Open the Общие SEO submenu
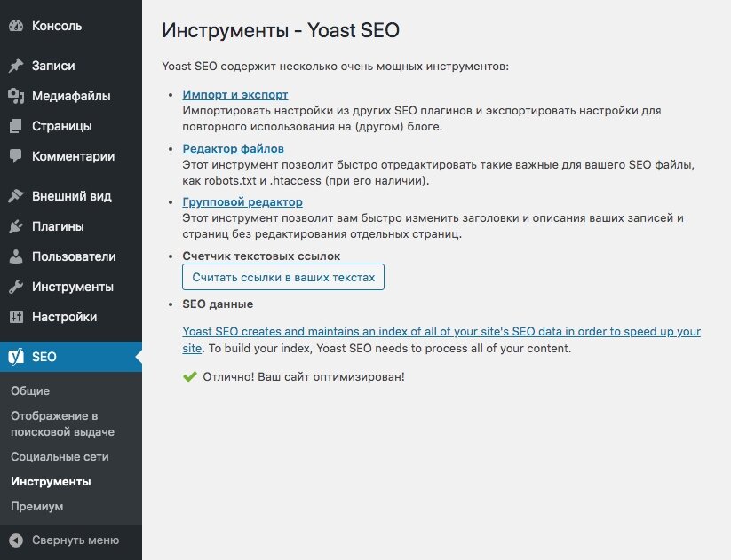Screen dimensions: 731x560 30,390
